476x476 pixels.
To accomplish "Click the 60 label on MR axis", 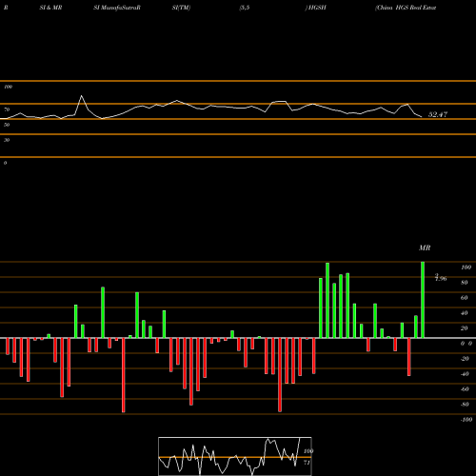I will point(465,298).
